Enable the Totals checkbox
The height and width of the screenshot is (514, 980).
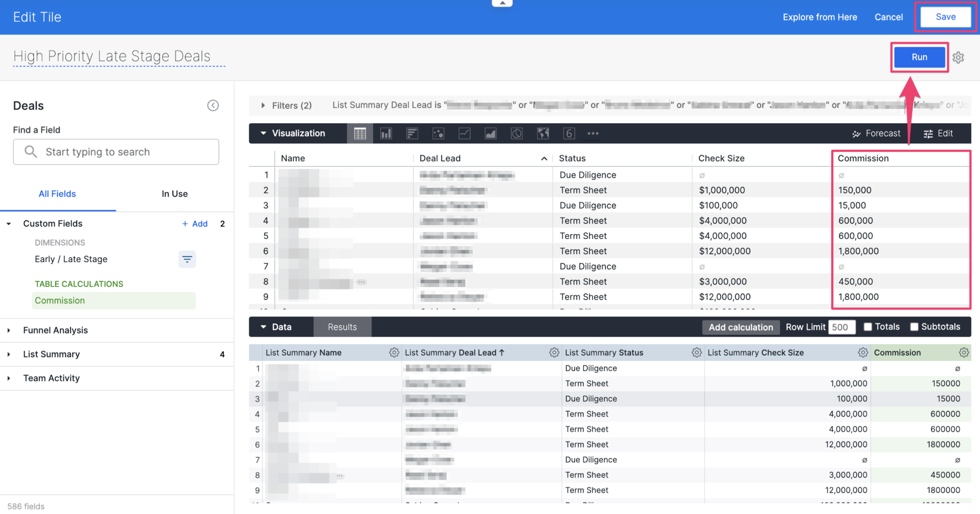(x=868, y=326)
